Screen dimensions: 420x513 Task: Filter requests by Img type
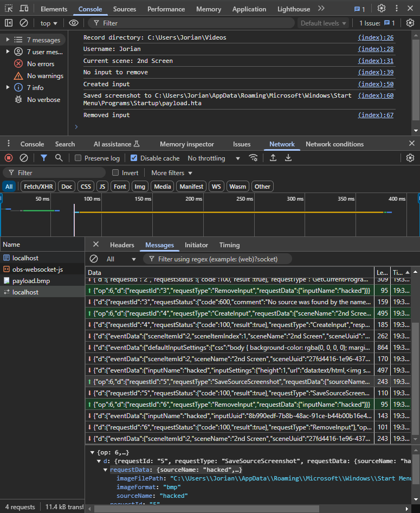[x=140, y=187]
